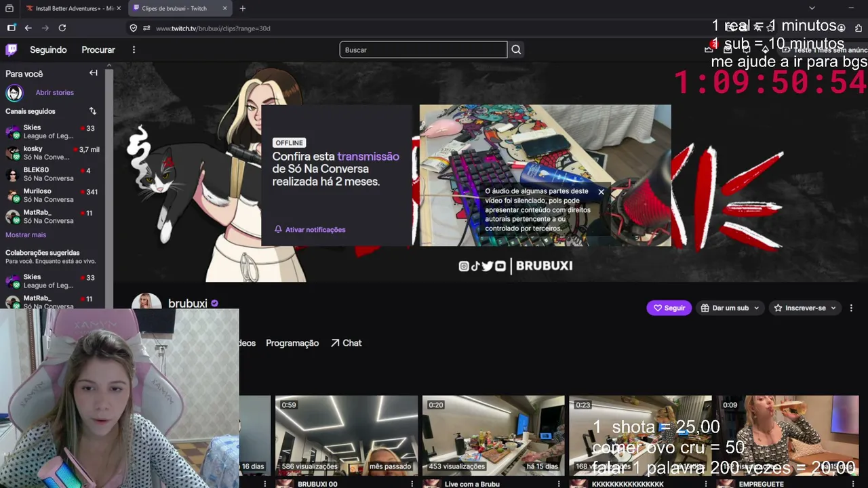This screenshot has height=488, width=868.
Task: Open brubuxi's Twitter icon
Action: (488, 266)
